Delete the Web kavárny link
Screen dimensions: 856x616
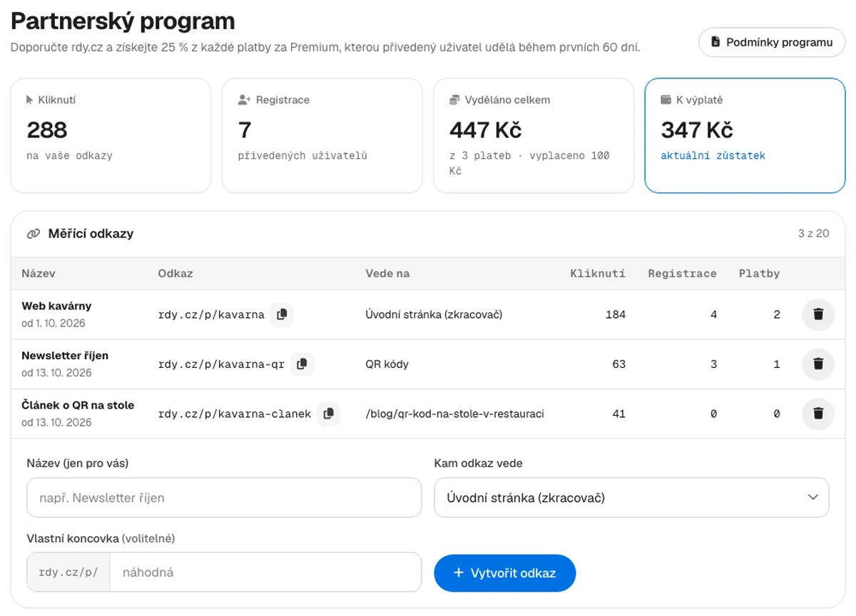pyautogui.click(x=818, y=314)
